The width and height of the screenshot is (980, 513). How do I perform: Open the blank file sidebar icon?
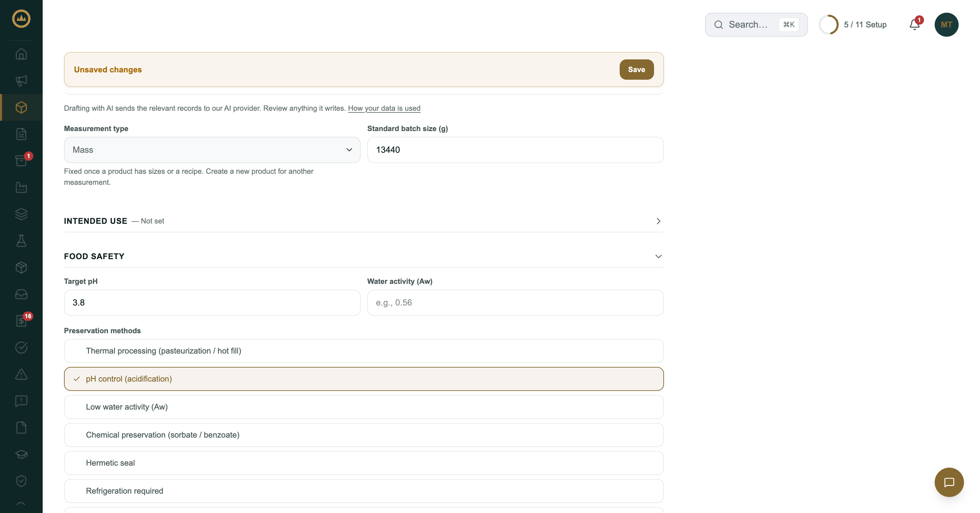[21, 428]
